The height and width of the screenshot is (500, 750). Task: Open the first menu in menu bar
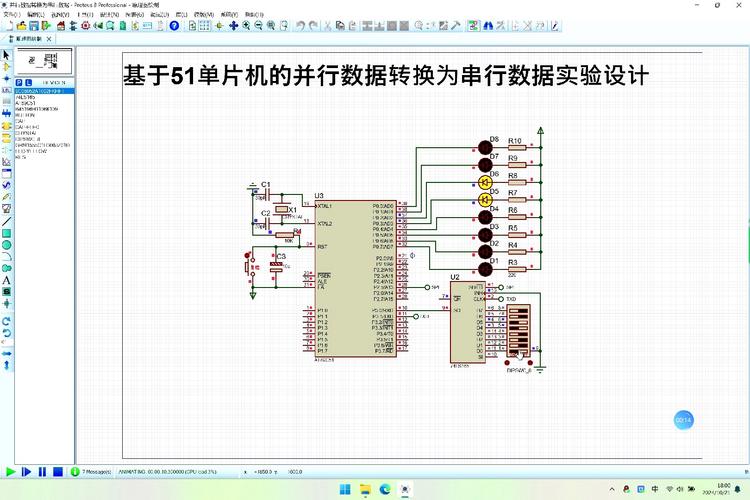pos(12,15)
